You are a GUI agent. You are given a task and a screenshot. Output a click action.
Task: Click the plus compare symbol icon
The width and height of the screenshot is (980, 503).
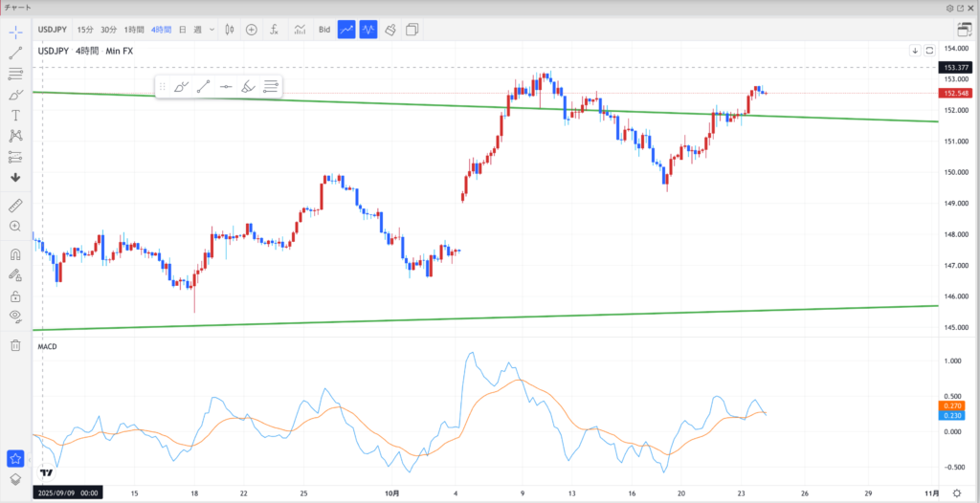[252, 30]
